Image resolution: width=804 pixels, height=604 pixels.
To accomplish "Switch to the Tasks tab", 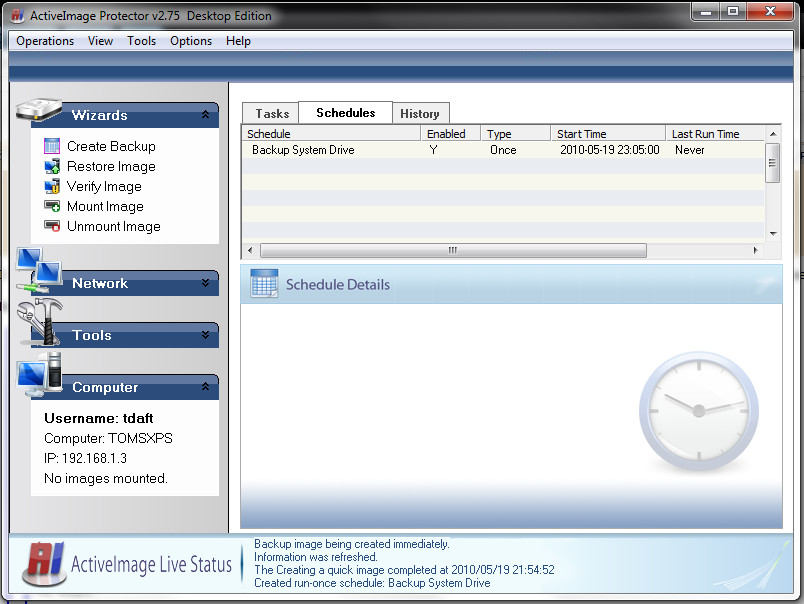I will pos(272,114).
